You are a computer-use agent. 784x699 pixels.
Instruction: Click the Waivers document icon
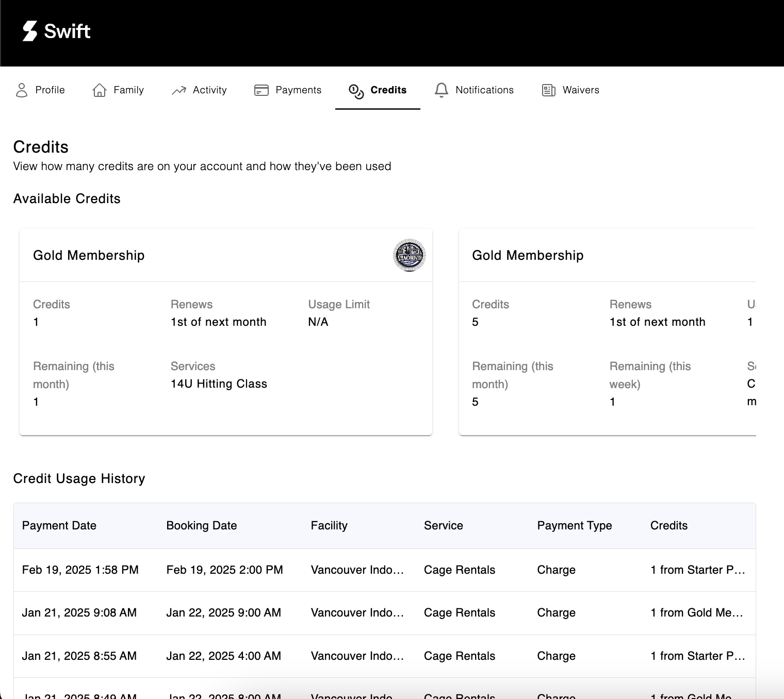[548, 90]
